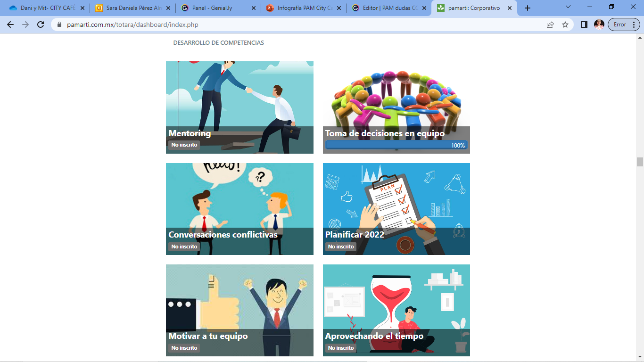Open the user profile avatar
This screenshot has width=644, height=362.
pos(599,25)
